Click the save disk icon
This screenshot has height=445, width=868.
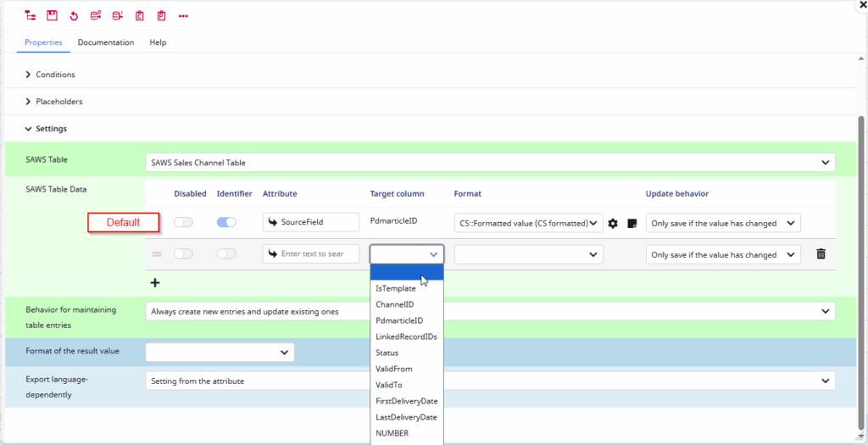pos(52,16)
